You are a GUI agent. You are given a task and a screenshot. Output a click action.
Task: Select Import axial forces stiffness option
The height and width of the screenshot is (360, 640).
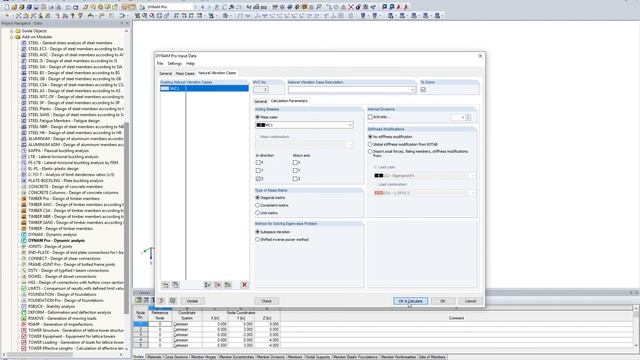pos(370,152)
